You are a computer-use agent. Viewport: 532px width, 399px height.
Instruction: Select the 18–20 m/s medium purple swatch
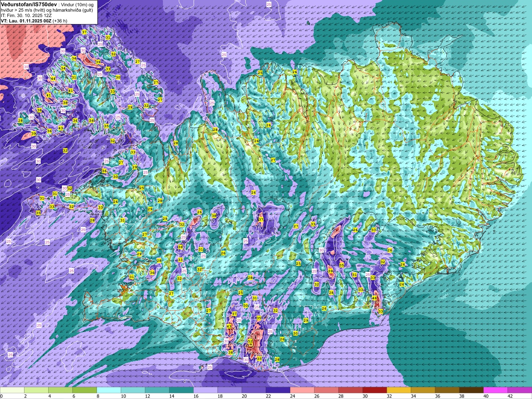click(x=230, y=390)
